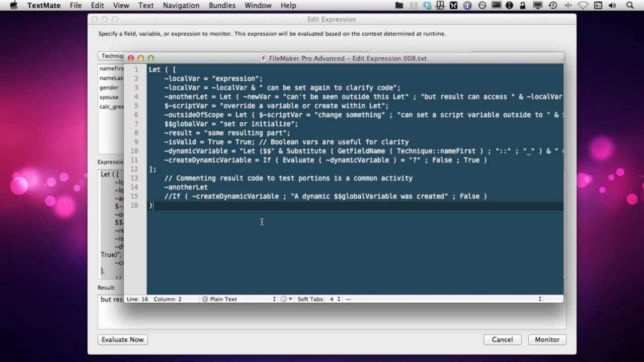Image resolution: width=644 pixels, height=362 pixels.
Task: Open the Plain Text language dropdown
Action: point(239,299)
